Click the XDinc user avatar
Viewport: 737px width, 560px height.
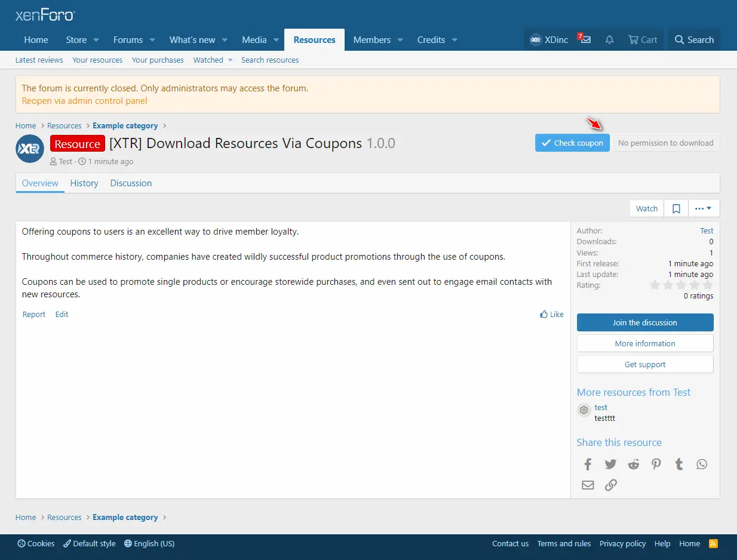click(536, 40)
